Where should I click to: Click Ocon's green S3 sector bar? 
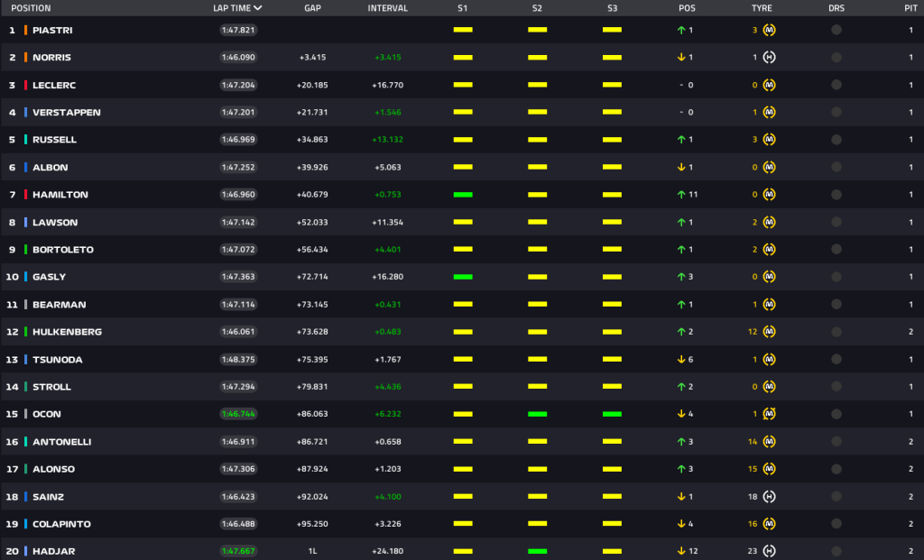click(613, 414)
